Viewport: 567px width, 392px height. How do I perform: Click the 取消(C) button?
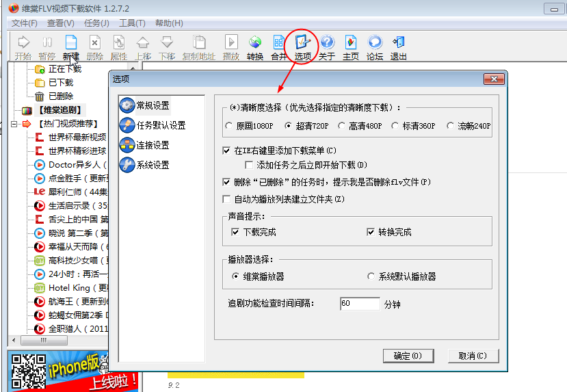click(x=473, y=356)
